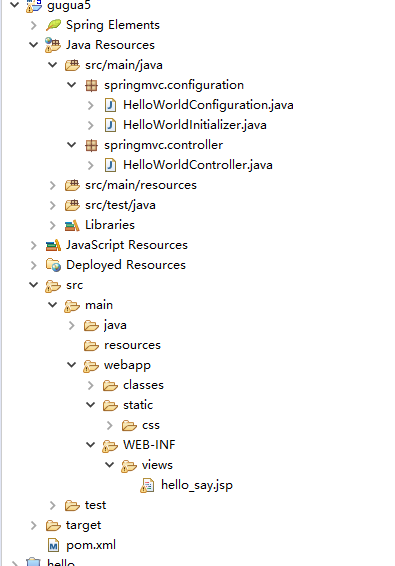Collapse the gugua5 project node
Viewport: 395px width, 566px height.
pyautogui.click(x=14, y=5)
